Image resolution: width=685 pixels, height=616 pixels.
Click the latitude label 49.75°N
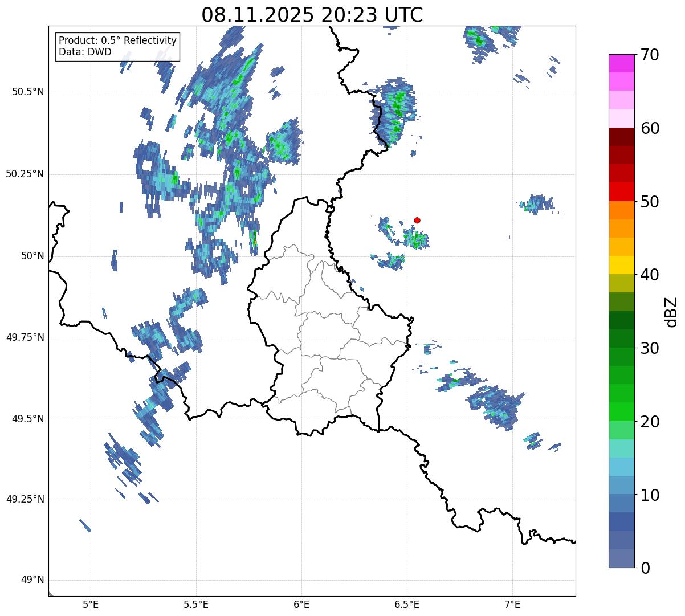(25, 337)
